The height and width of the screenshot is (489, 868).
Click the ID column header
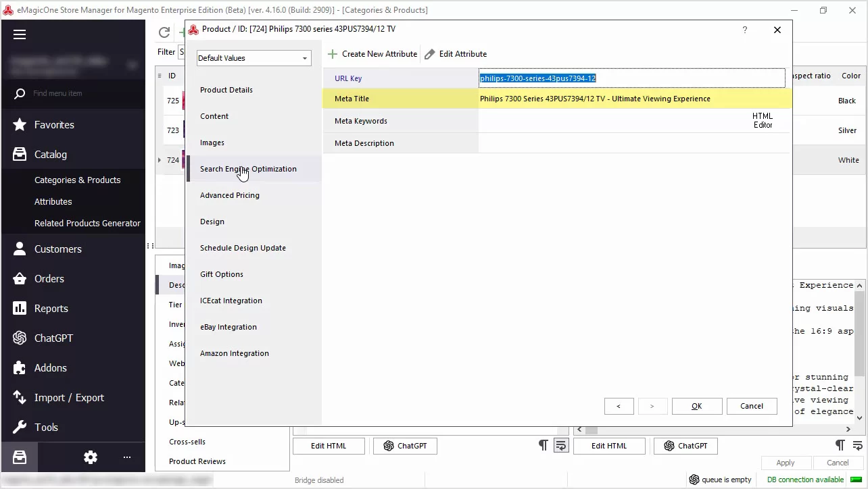[x=172, y=76]
